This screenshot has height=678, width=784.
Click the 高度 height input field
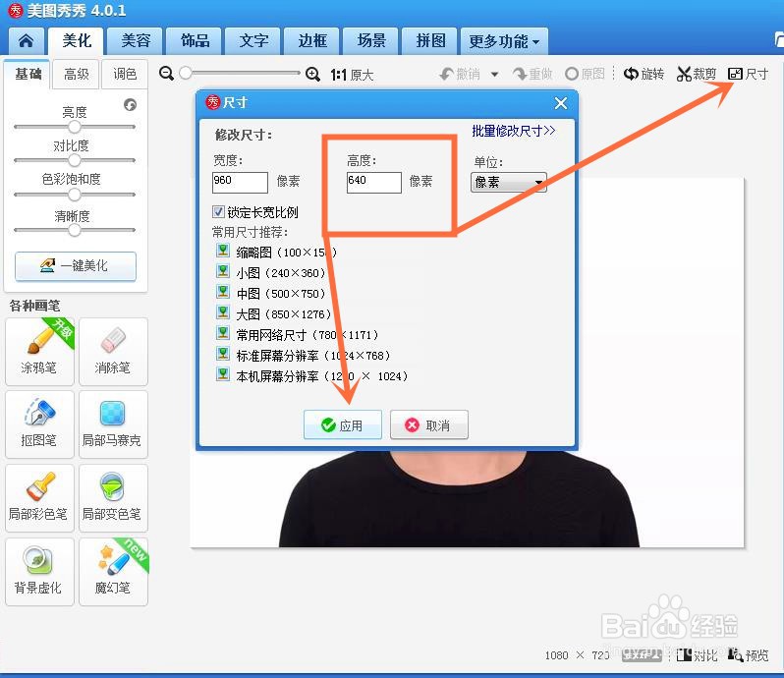pyautogui.click(x=374, y=183)
